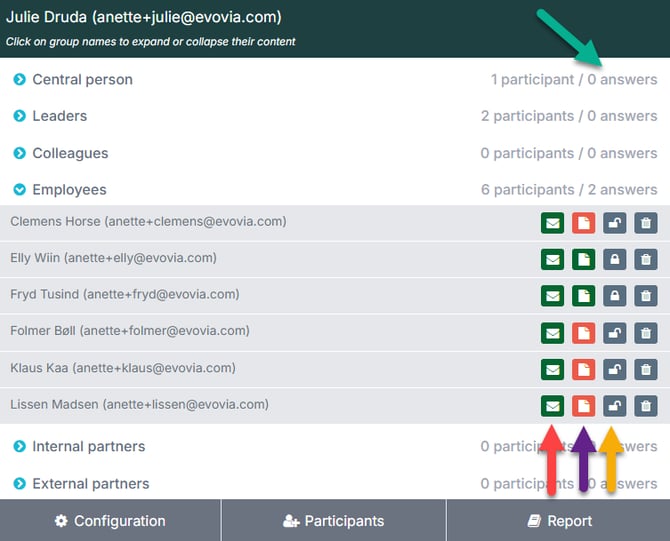Open the Participants tab

click(x=333, y=520)
